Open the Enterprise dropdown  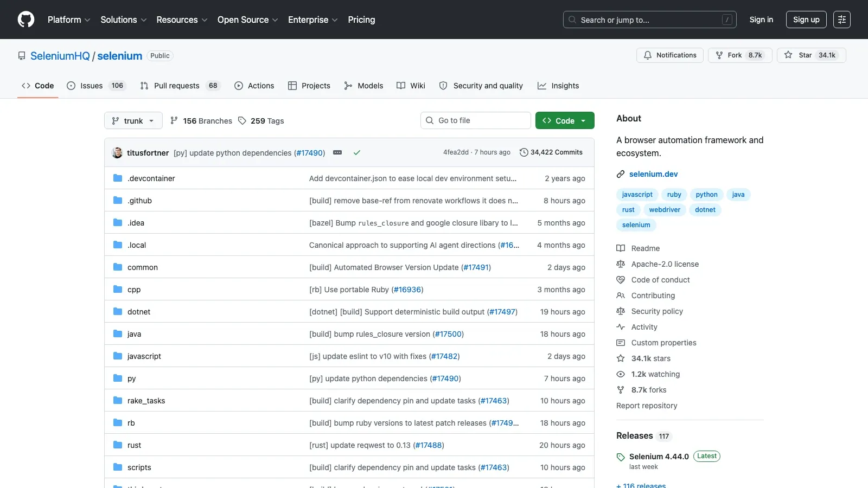coord(313,20)
